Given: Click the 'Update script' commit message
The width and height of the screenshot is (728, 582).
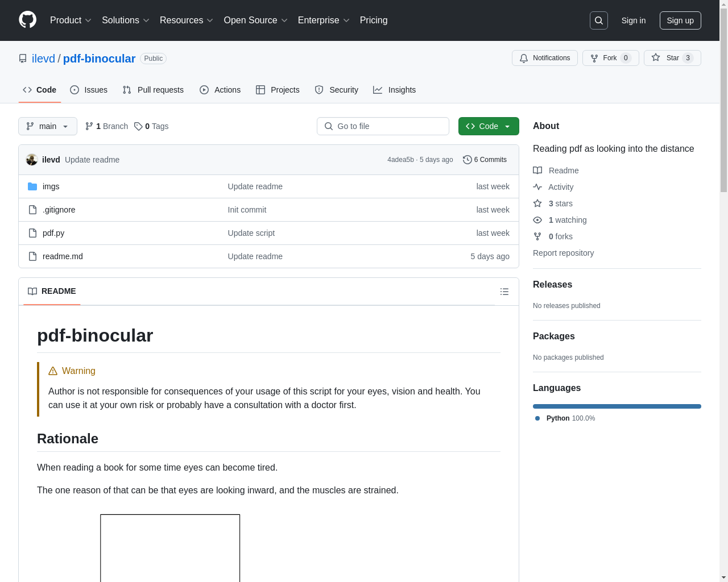Looking at the screenshot, I should tap(251, 233).
